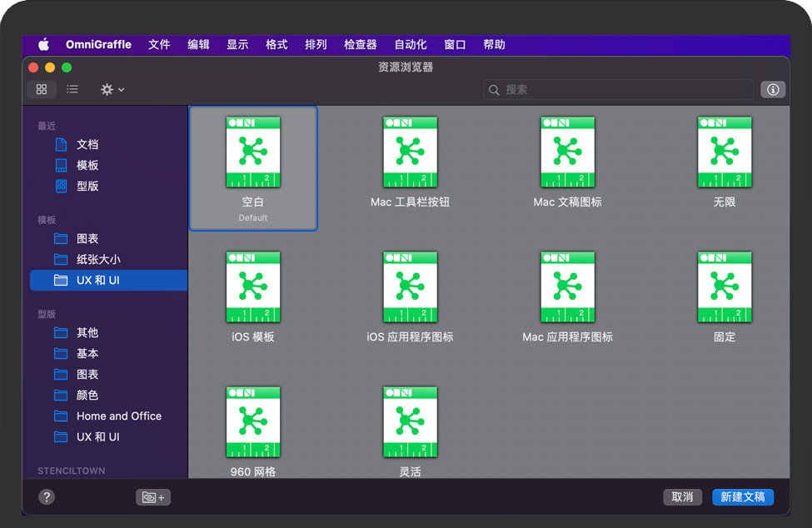Open the help question mark button

tap(47, 496)
